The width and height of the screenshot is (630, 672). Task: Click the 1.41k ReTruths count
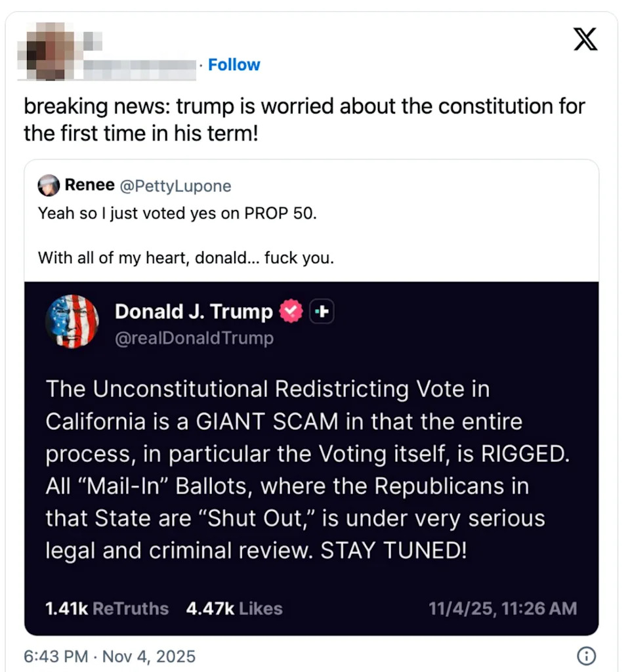click(106, 608)
